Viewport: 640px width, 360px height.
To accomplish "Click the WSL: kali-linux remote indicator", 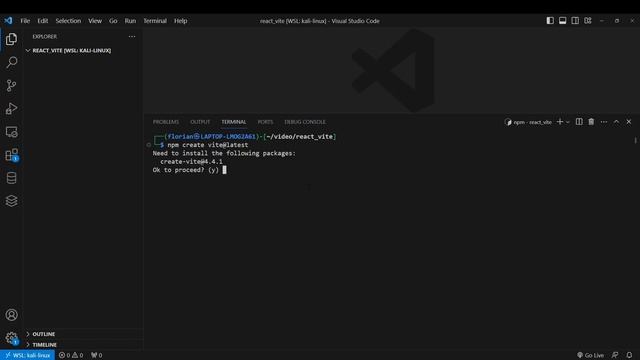I will pyautogui.click(x=27, y=355).
